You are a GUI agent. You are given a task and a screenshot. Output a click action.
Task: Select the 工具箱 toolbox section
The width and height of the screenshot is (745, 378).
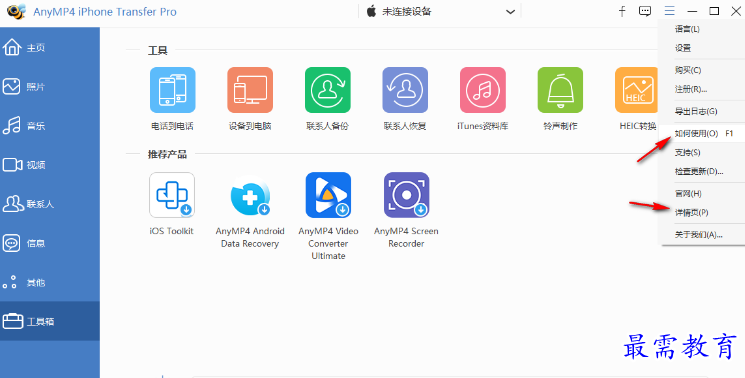coord(50,321)
